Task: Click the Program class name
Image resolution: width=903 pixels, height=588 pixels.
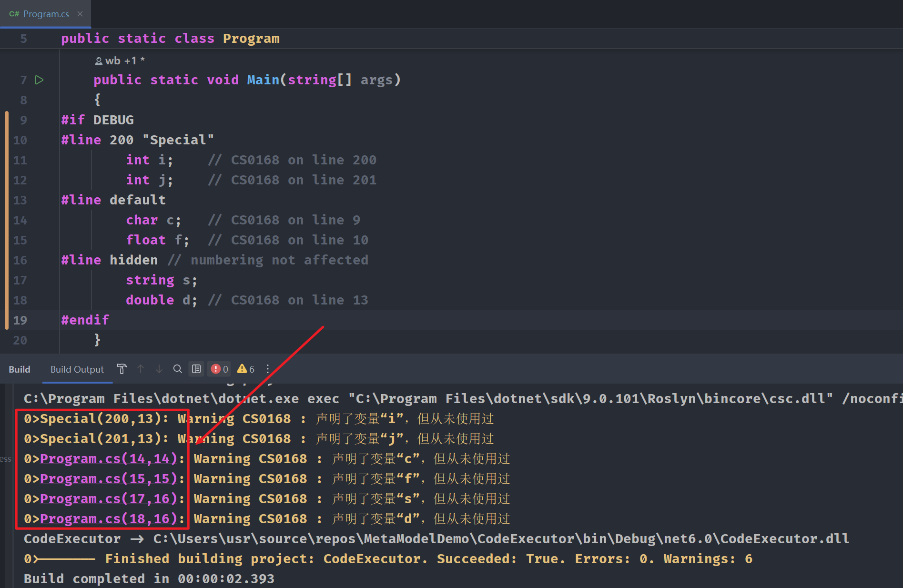Action: 251,39
